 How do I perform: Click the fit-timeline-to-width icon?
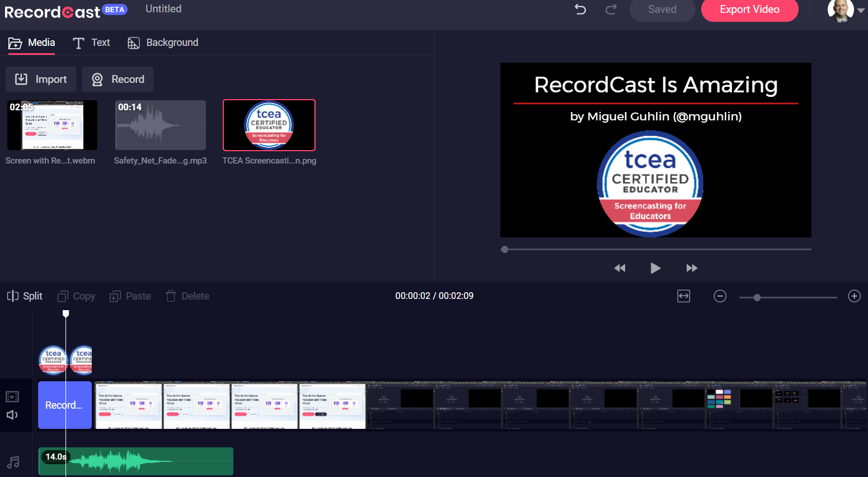click(x=684, y=296)
